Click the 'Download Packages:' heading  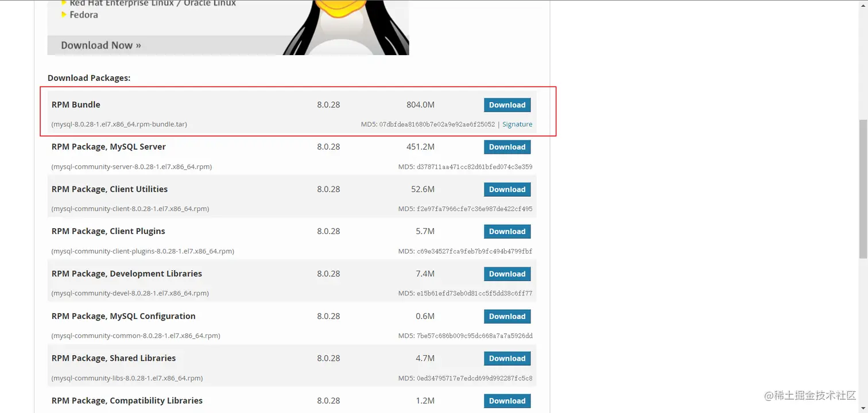(x=89, y=77)
